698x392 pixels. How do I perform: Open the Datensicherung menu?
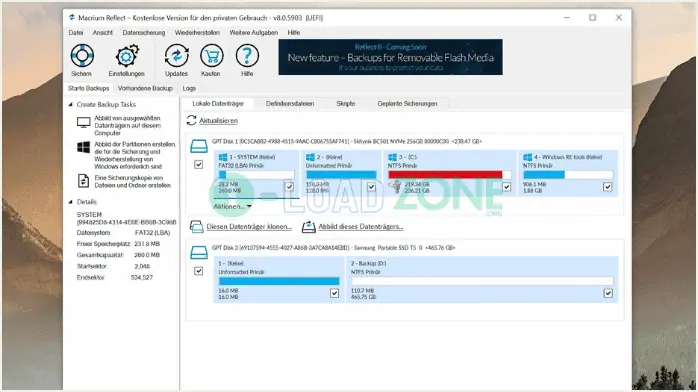144,32
